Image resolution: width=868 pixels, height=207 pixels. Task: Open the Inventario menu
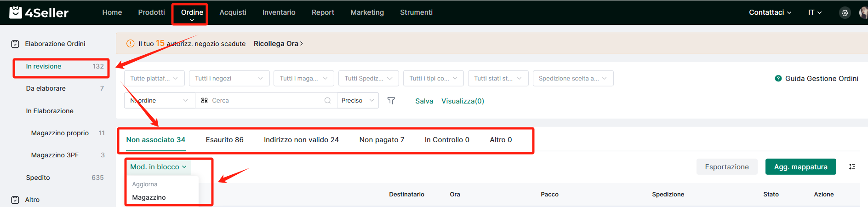[x=279, y=12]
